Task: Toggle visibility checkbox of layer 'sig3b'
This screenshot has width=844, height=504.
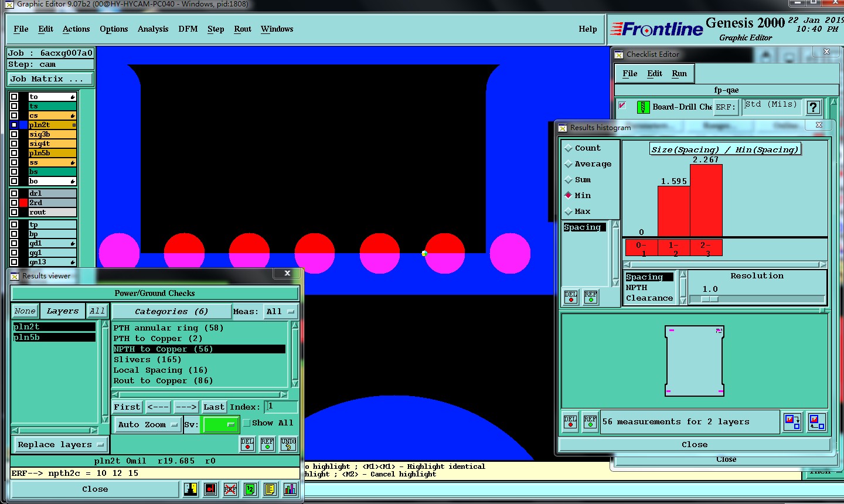Action: click(14, 134)
